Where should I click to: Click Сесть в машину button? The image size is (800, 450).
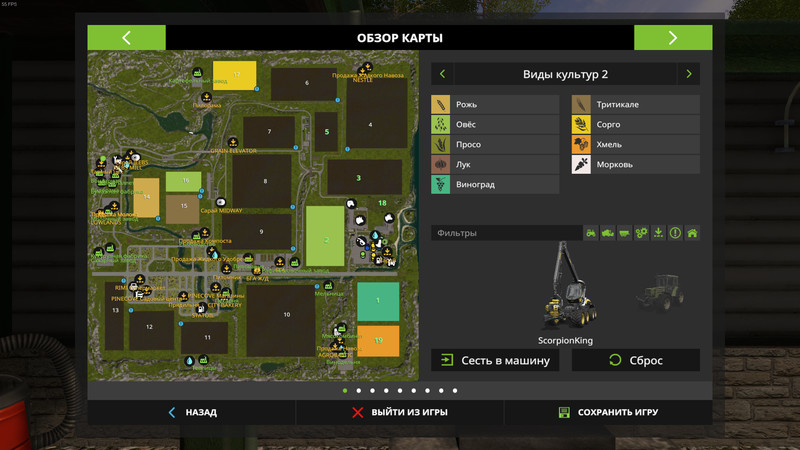click(495, 360)
